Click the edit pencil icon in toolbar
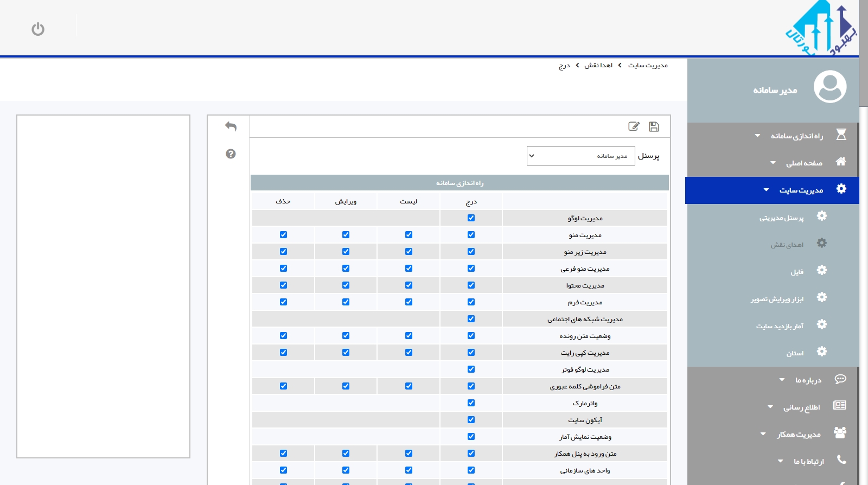The image size is (868, 485). pyautogui.click(x=634, y=126)
